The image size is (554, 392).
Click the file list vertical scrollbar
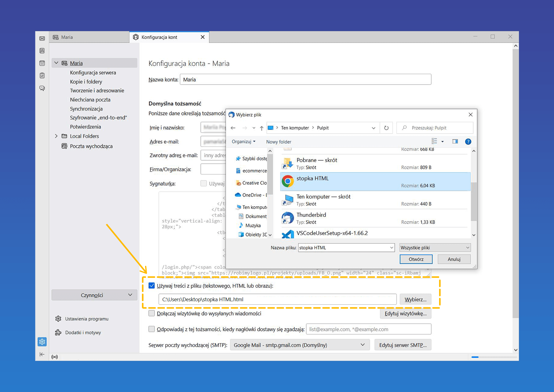pos(474,202)
